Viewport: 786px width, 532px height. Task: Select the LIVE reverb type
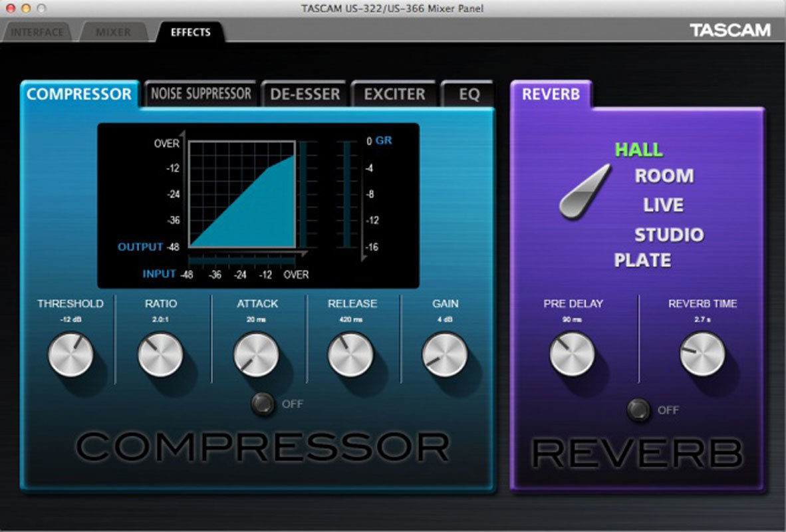point(663,205)
